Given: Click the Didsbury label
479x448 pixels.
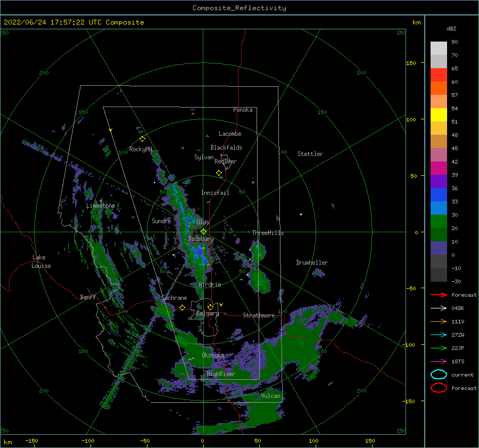Looking at the screenshot, I should pyautogui.click(x=201, y=239).
